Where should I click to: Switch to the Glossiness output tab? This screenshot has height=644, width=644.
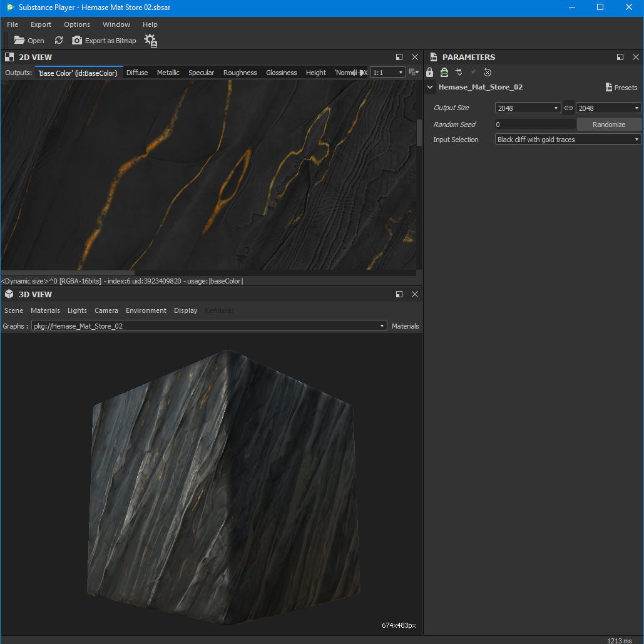point(282,73)
